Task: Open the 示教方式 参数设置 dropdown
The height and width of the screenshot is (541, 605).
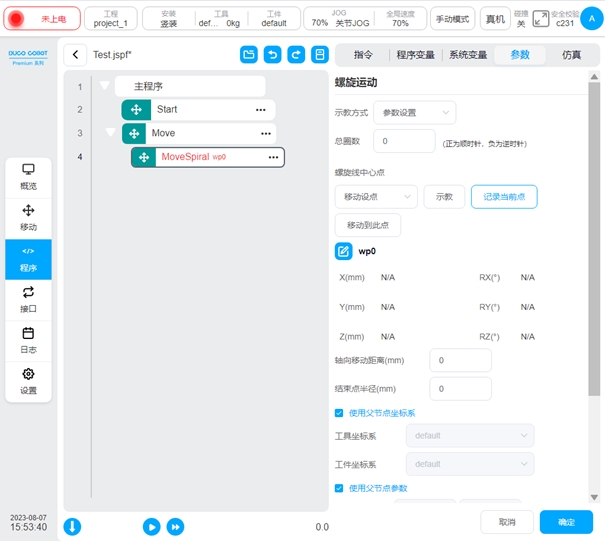Action: (414, 113)
